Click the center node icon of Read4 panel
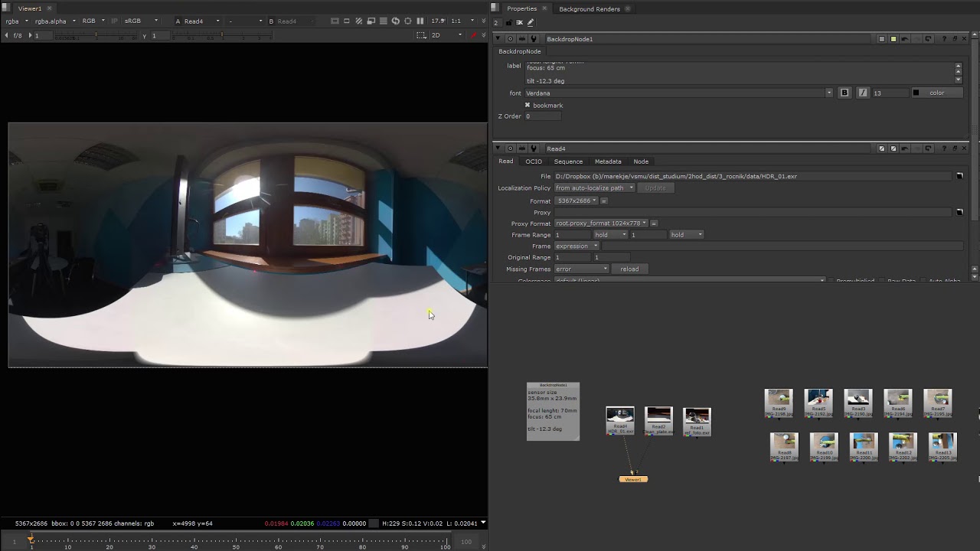The image size is (980, 551). (x=511, y=148)
